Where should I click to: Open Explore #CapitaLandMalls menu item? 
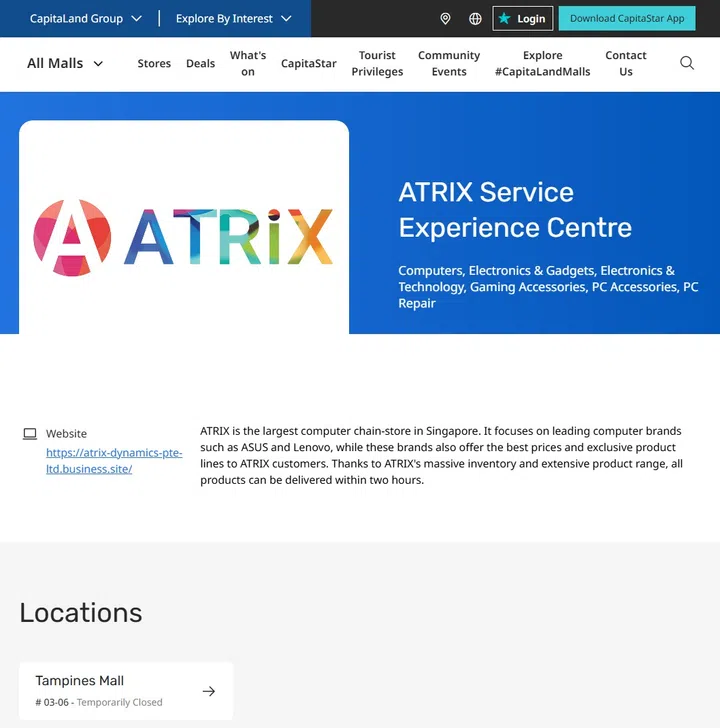[542, 63]
